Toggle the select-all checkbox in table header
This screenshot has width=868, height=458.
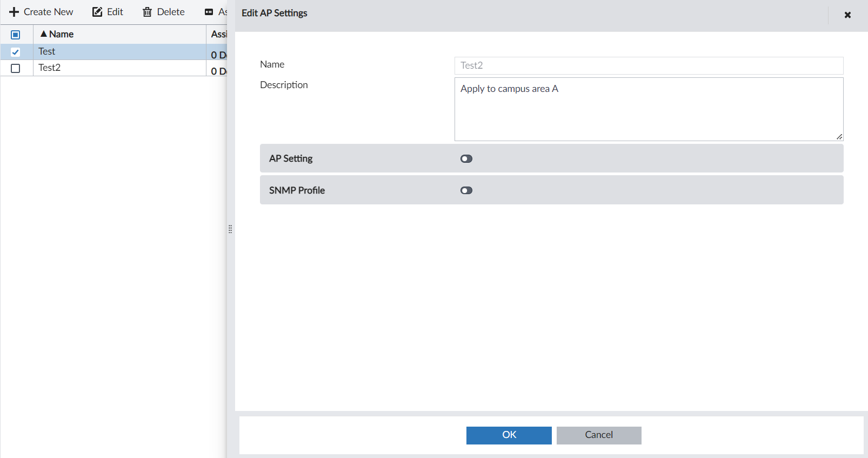click(x=16, y=35)
